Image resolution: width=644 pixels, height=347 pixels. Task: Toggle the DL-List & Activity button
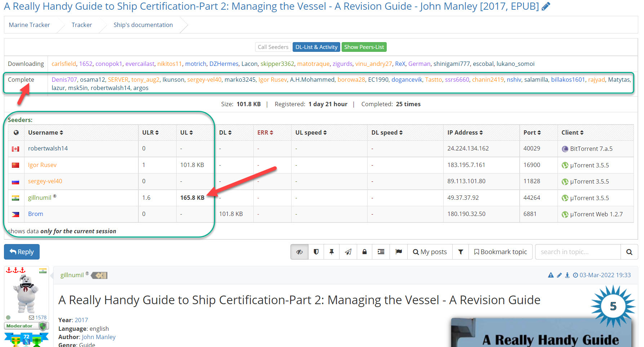316,47
